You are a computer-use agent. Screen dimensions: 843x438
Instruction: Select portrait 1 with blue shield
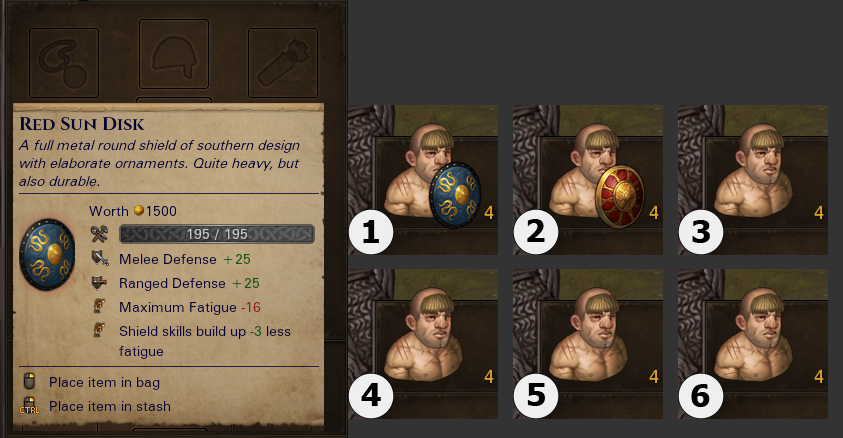(423, 179)
